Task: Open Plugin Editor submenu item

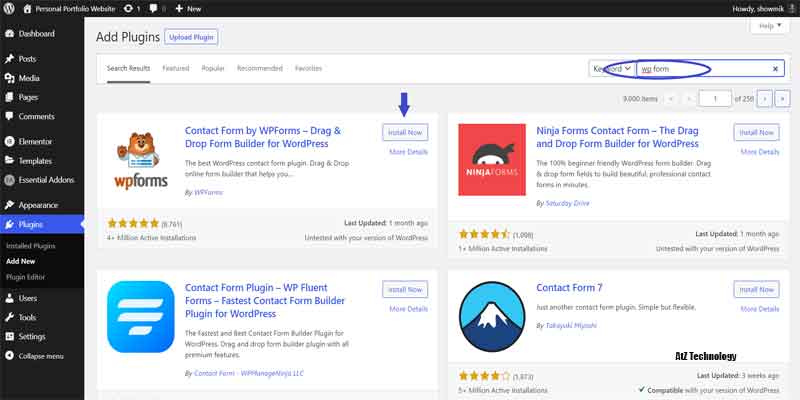Action: click(x=26, y=277)
